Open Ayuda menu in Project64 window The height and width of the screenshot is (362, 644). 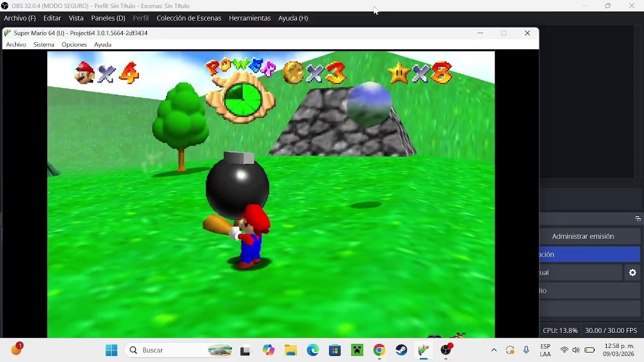coord(103,45)
